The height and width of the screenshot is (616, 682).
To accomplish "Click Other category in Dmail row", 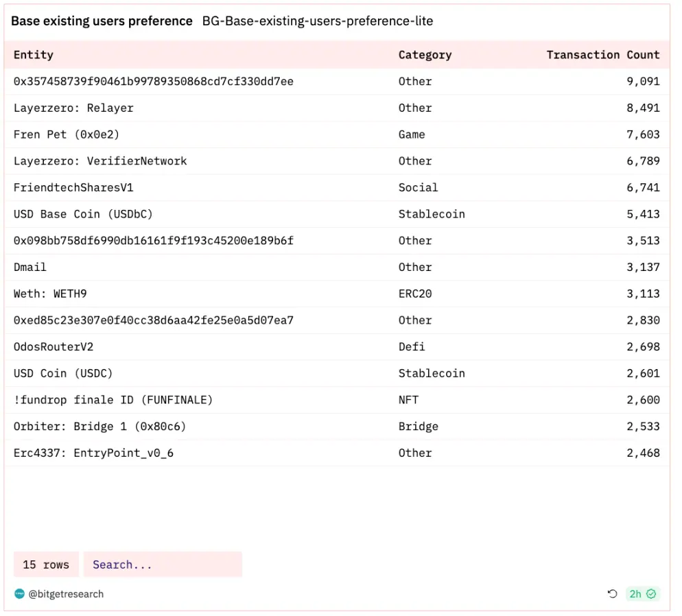I will pyautogui.click(x=415, y=267).
